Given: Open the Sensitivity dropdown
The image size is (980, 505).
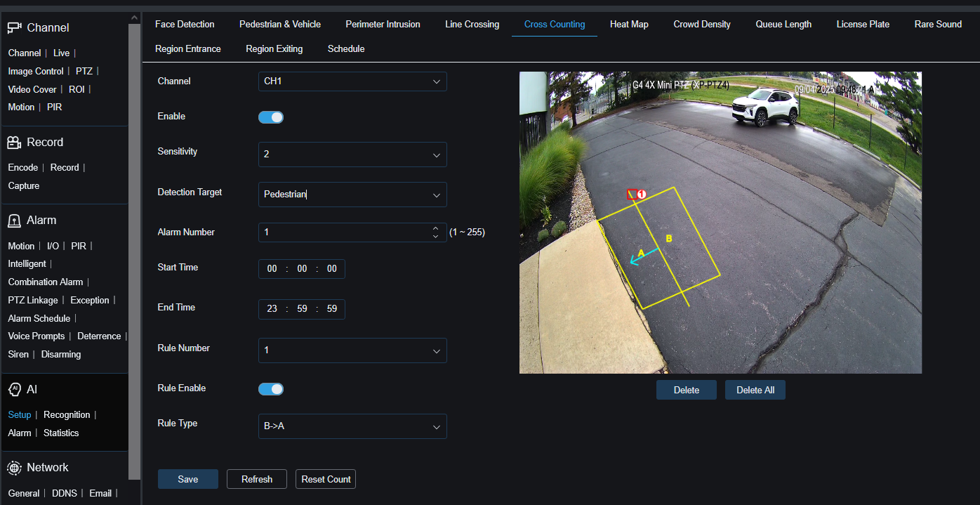Looking at the screenshot, I should pyautogui.click(x=352, y=154).
